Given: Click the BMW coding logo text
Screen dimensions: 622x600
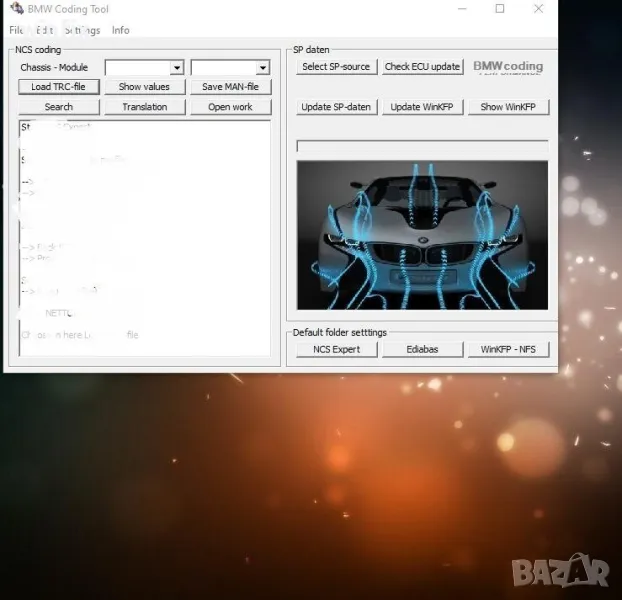Looking at the screenshot, I should tap(508, 67).
